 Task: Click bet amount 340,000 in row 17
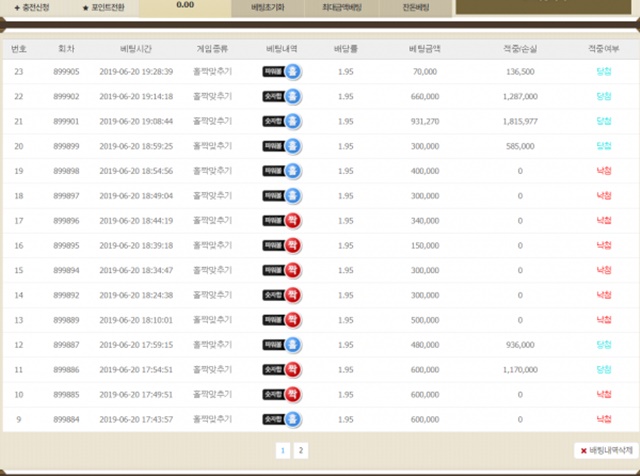pos(425,221)
